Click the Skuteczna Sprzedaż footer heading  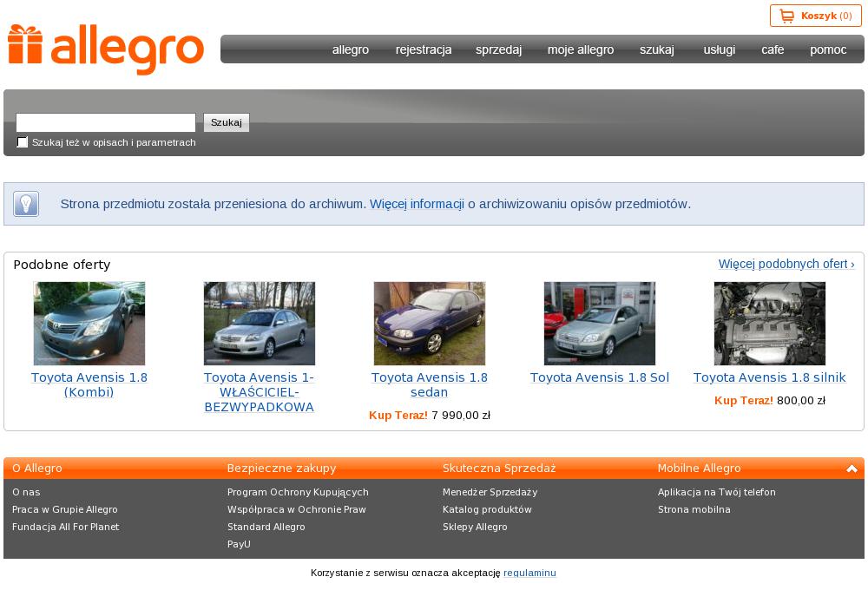click(x=499, y=469)
